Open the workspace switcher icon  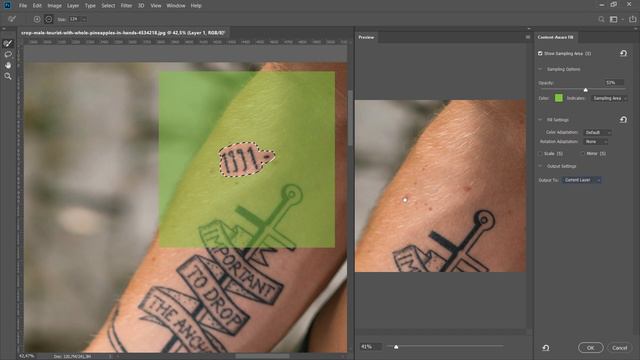click(613, 19)
